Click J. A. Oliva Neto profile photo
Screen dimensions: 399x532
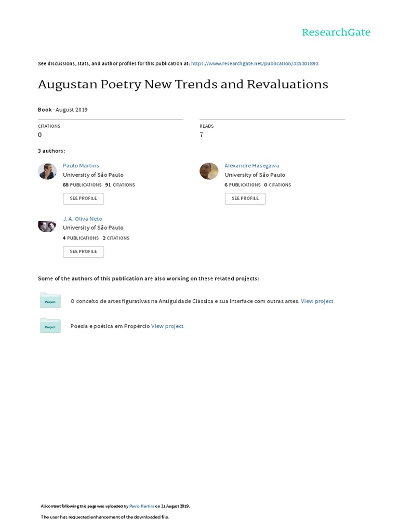(x=47, y=226)
